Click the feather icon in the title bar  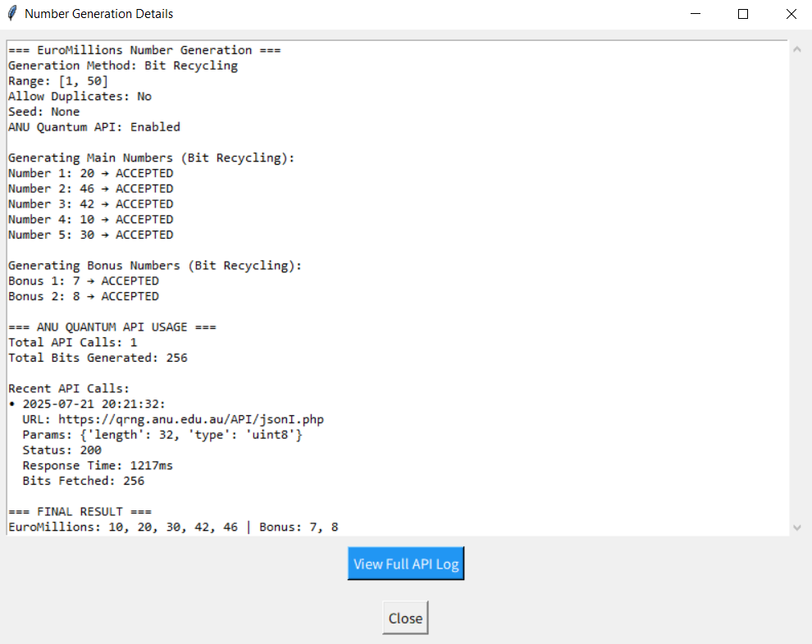click(12, 13)
